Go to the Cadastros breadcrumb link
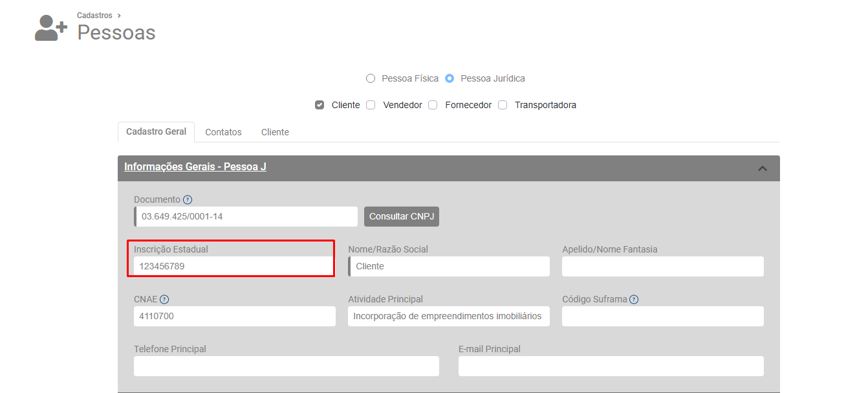The height and width of the screenshot is (393, 868). 94,16
